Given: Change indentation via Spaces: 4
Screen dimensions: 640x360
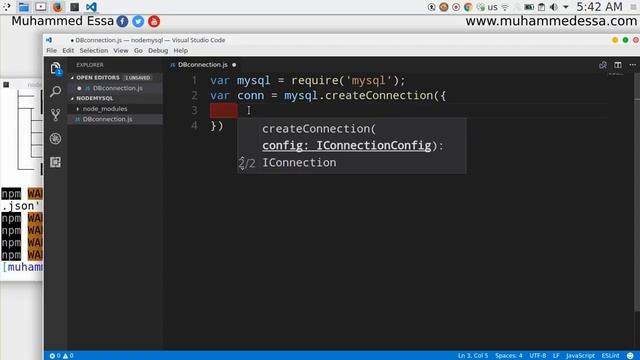Looking at the screenshot, I should coord(509,356).
